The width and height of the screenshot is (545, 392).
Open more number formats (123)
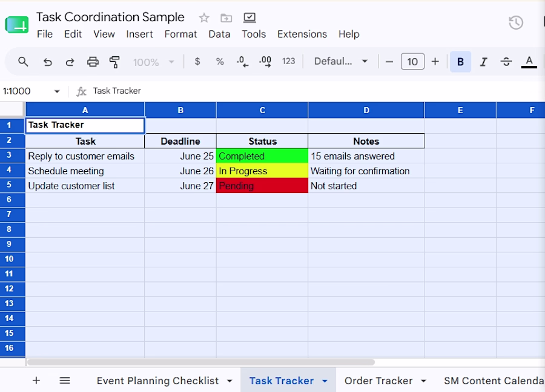(288, 61)
